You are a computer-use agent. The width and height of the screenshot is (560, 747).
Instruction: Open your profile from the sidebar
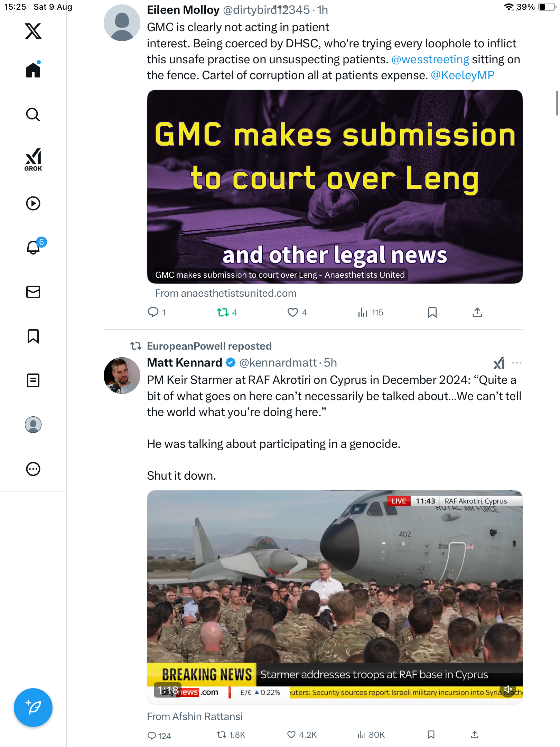point(33,425)
